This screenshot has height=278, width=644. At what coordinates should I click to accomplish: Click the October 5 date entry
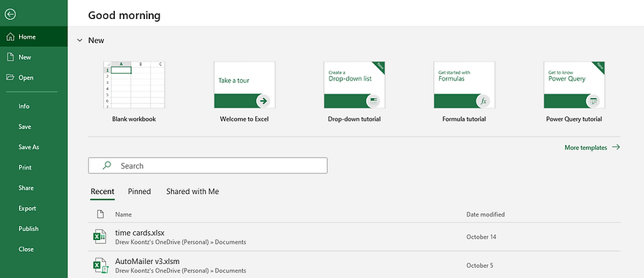click(x=480, y=266)
